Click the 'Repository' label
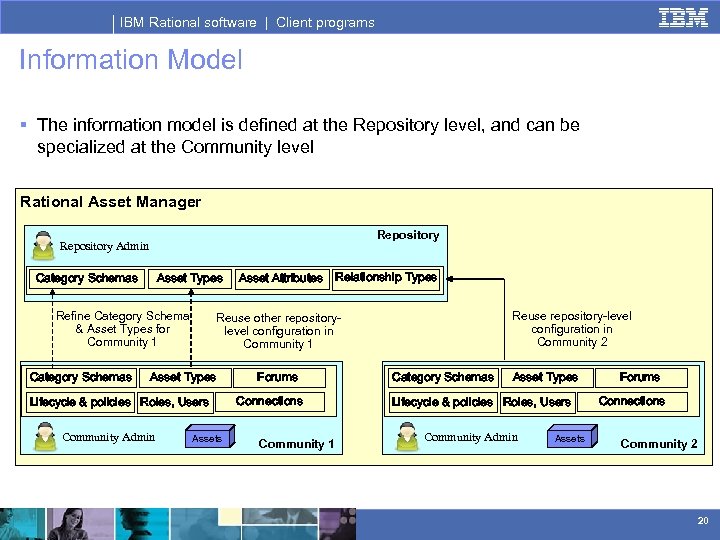 tap(408, 235)
